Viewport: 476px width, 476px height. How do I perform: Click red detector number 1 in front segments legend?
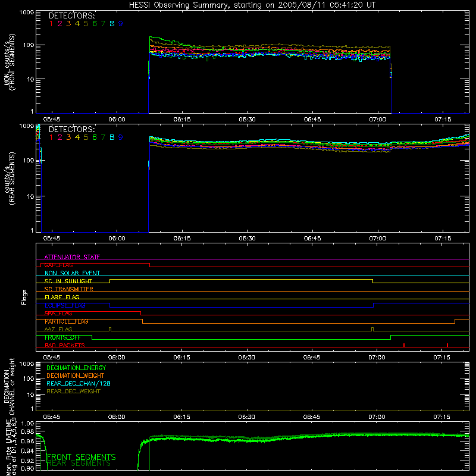point(51,24)
